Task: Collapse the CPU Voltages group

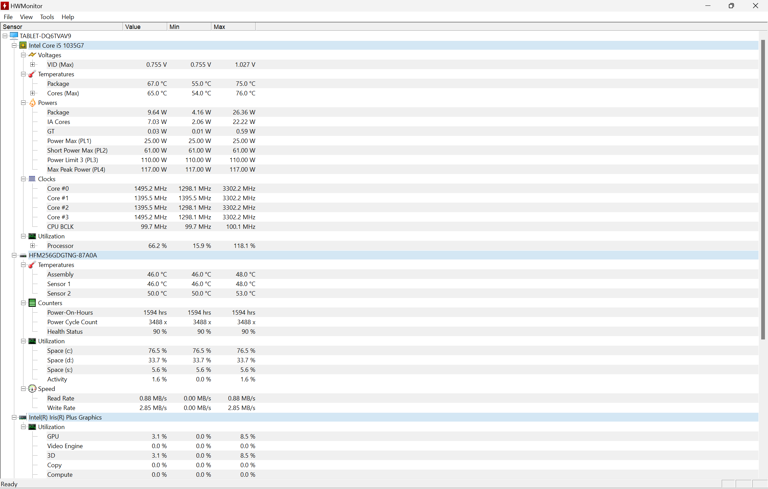Action: point(23,55)
